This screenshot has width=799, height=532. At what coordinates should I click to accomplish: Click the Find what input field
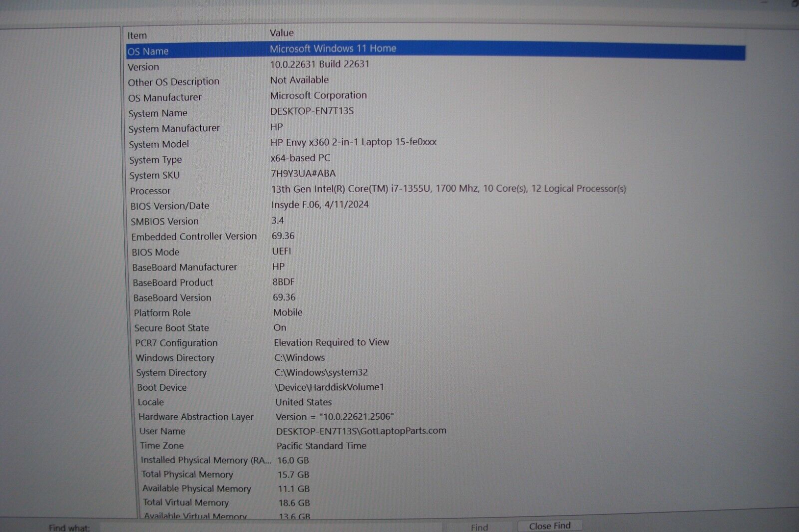tap(272, 527)
